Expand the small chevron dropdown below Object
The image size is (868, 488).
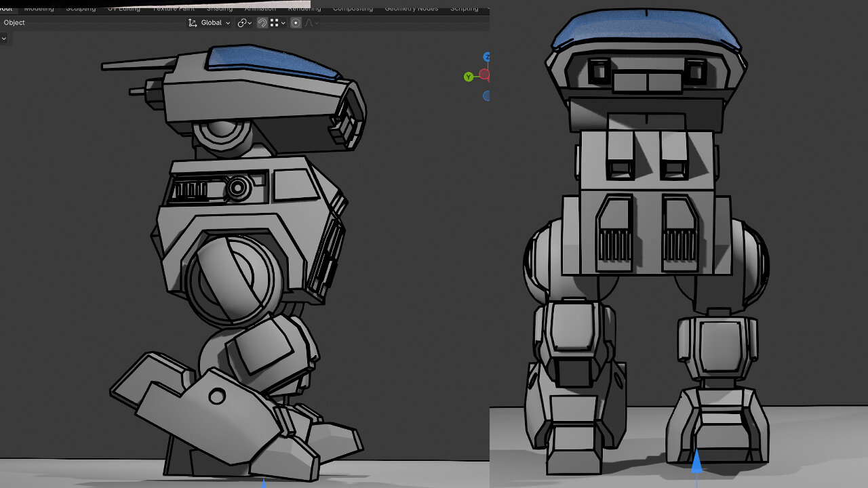(3, 39)
